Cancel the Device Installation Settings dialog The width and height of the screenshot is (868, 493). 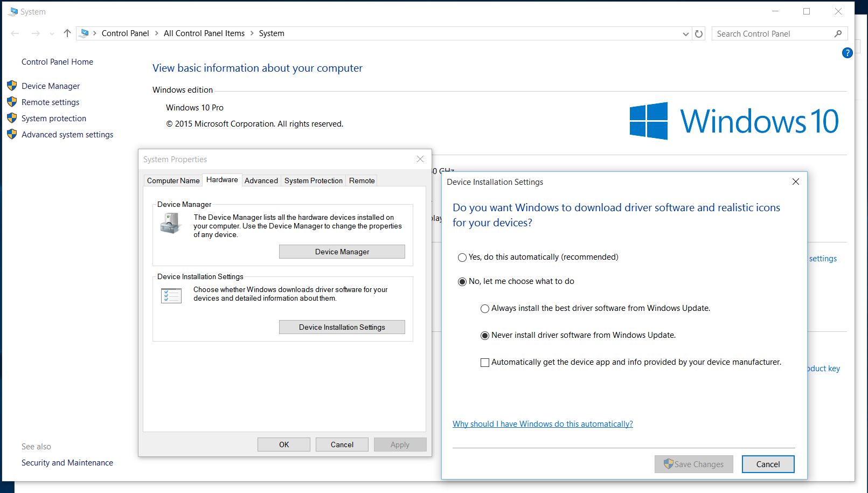(768, 464)
